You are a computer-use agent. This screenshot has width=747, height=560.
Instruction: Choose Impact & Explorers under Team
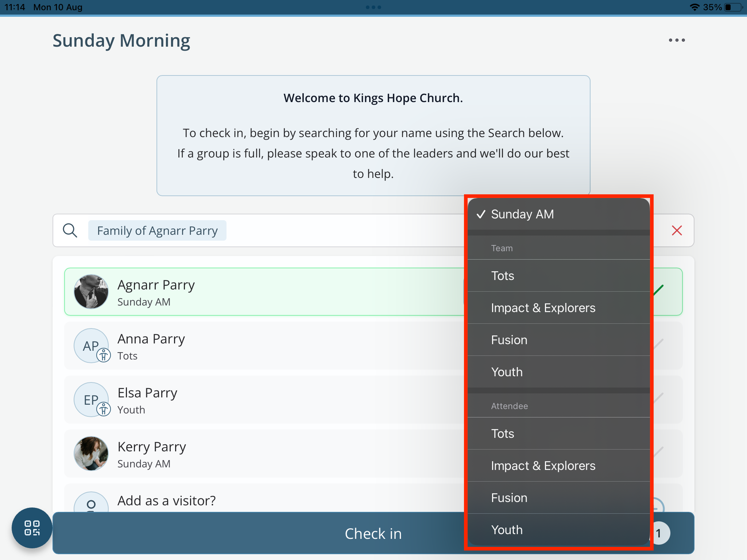559,308
